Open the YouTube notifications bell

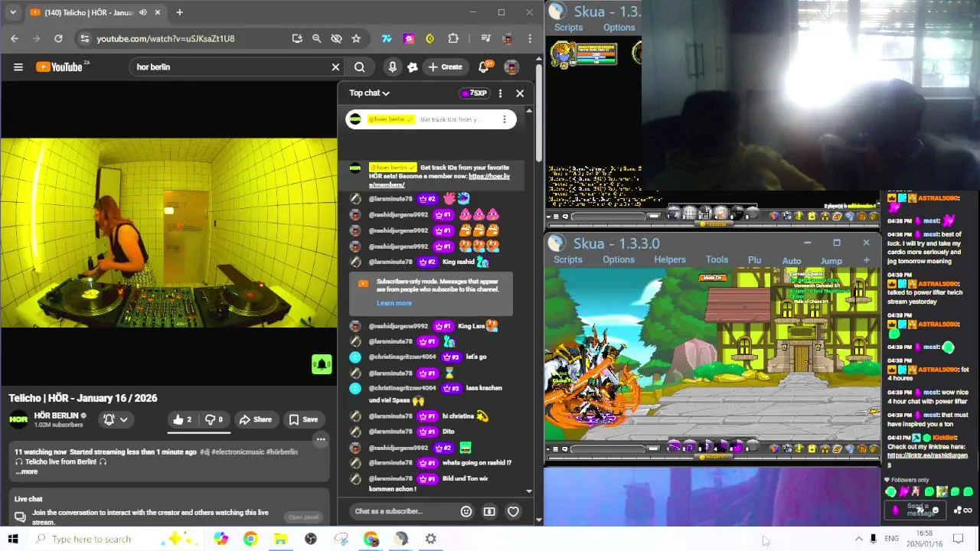coord(484,67)
